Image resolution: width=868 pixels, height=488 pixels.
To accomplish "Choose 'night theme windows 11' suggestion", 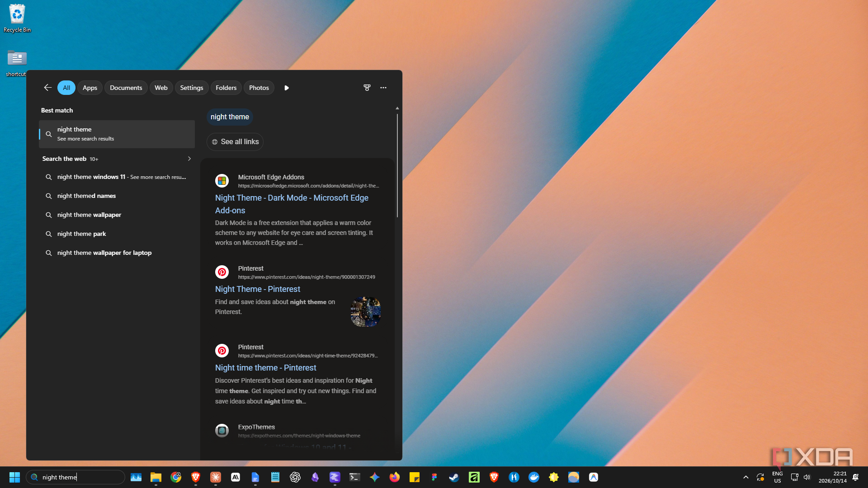I will 117,177.
